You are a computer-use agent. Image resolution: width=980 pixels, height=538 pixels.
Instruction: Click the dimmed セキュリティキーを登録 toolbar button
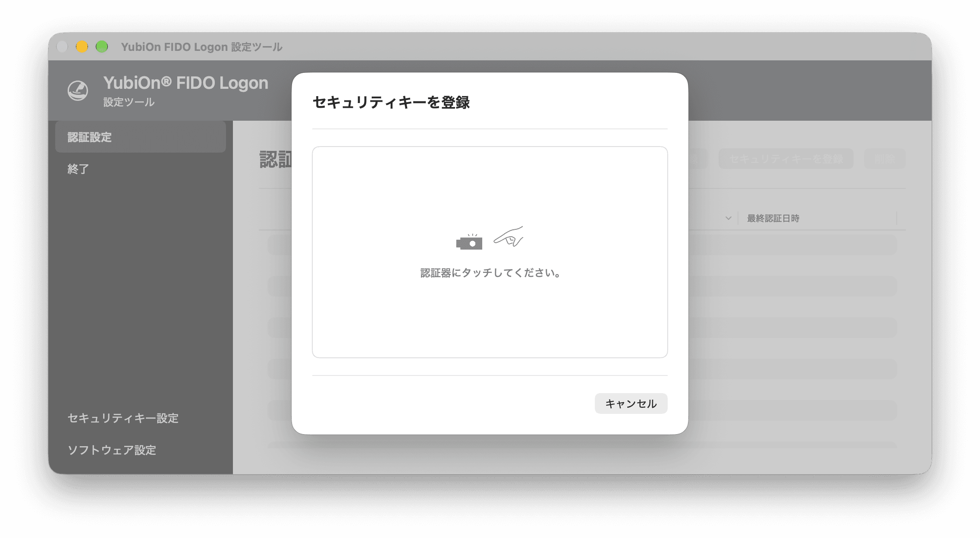[x=786, y=159]
